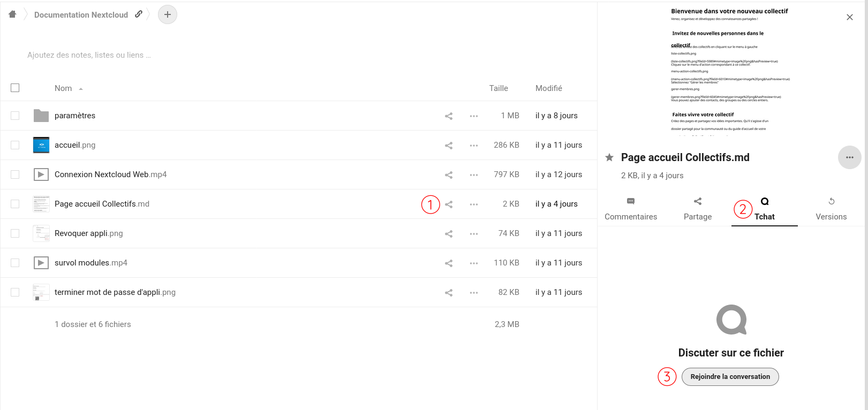Screen dimensions: 868x410
Task: Sort files by the Nom column header
Action: click(x=63, y=88)
